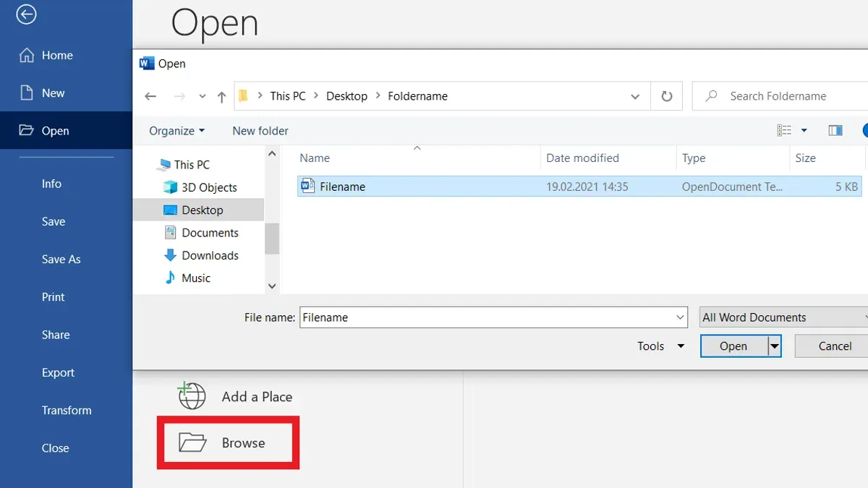Click the Filename document icon
The height and width of the screenshot is (488, 868).
pos(307,186)
